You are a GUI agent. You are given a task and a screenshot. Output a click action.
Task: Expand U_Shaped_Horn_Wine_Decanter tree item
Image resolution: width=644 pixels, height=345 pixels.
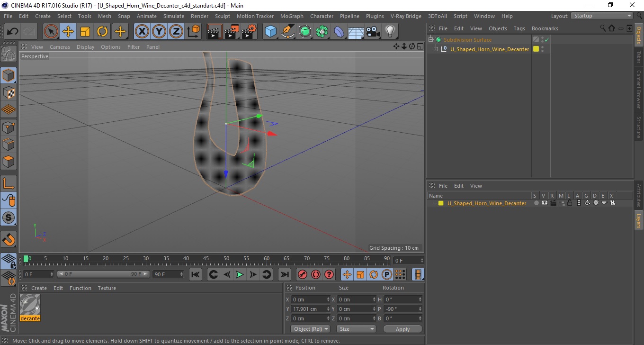pyautogui.click(x=437, y=49)
